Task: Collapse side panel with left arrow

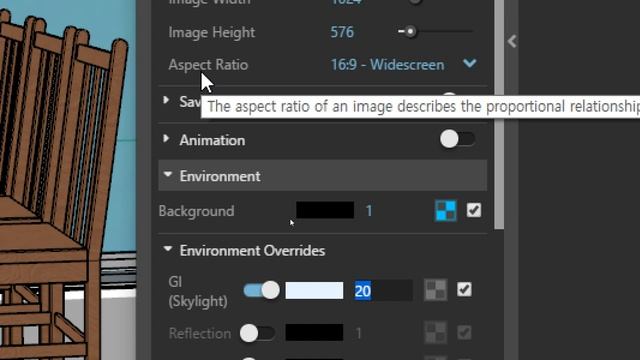Action: [x=512, y=41]
